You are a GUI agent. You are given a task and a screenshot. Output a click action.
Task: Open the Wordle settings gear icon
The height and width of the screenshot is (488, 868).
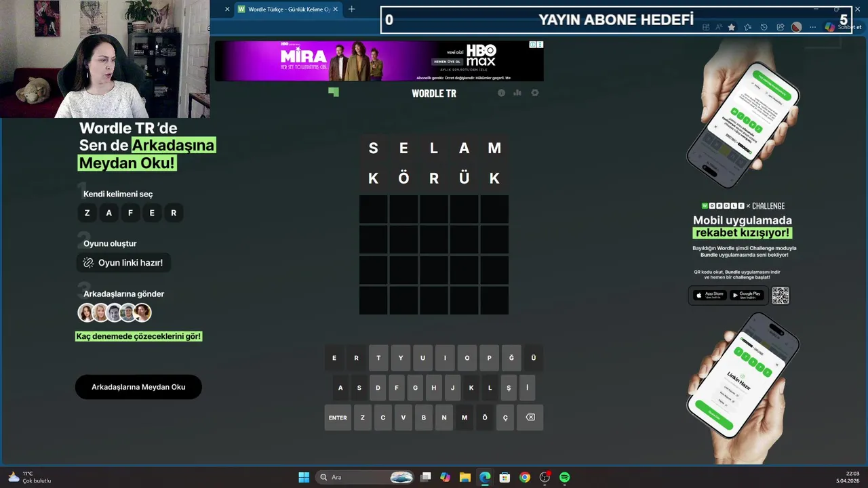pos(534,93)
